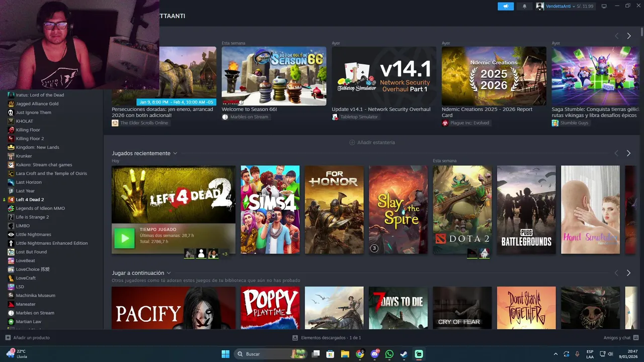
Task: Go to previous page of Jugados recientemente
Action: pos(616,153)
